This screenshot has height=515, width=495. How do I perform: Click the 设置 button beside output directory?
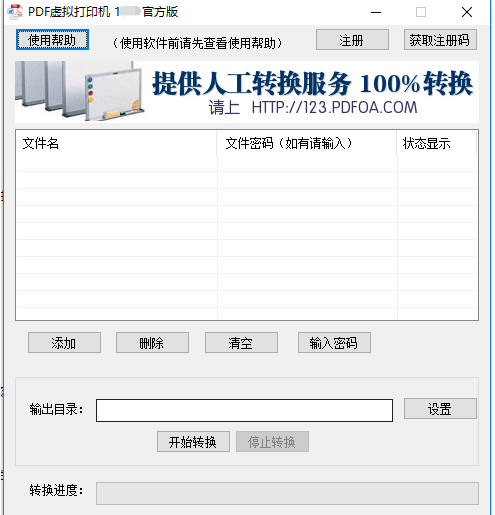(440, 408)
